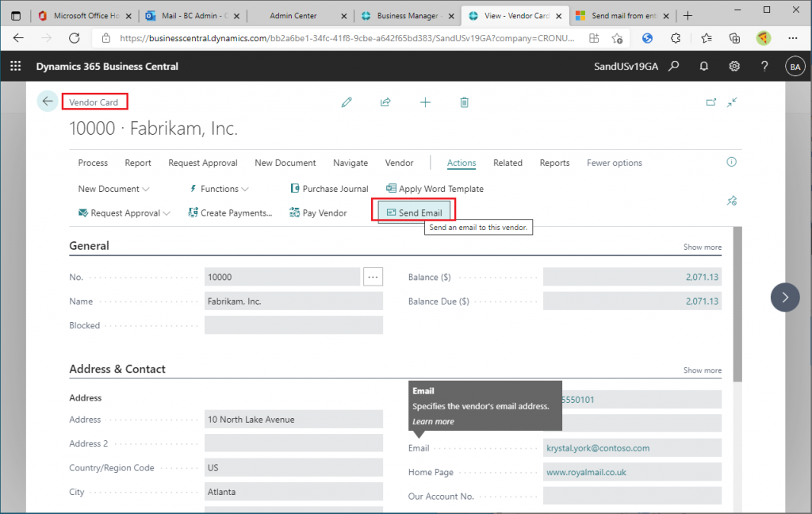812x514 pixels.
Task: Expand the Request Approval dropdown in action bar
Action: point(124,213)
